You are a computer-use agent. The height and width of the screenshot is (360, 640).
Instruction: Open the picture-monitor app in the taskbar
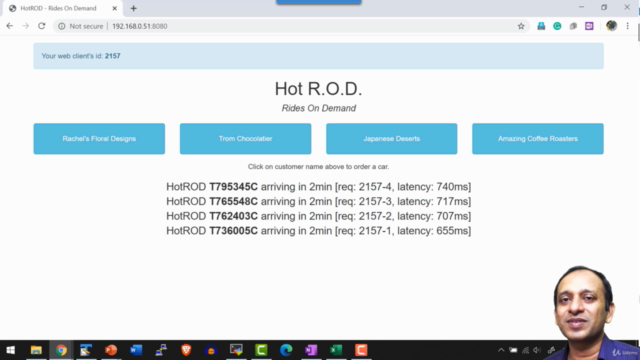(236, 350)
